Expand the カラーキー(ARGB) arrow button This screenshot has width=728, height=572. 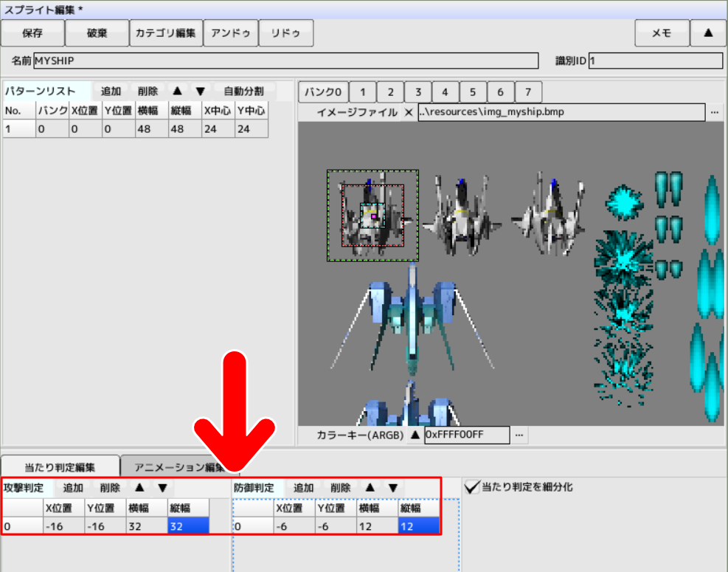415,435
